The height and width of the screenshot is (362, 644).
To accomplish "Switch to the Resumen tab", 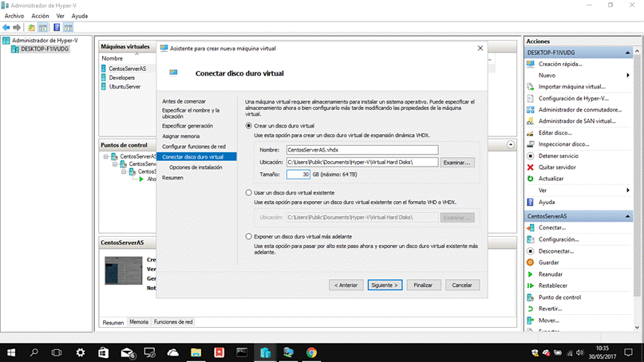I will point(113,322).
